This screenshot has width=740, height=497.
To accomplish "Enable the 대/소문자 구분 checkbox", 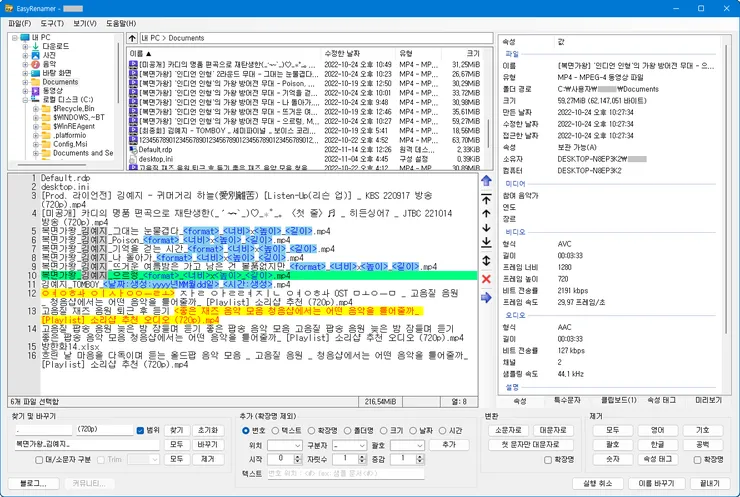I will click(39, 459).
